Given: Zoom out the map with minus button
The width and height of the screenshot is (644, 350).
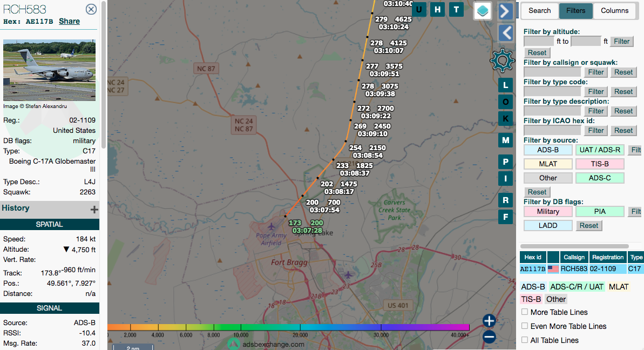Looking at the screenshot, I should [x=489, y=337].
